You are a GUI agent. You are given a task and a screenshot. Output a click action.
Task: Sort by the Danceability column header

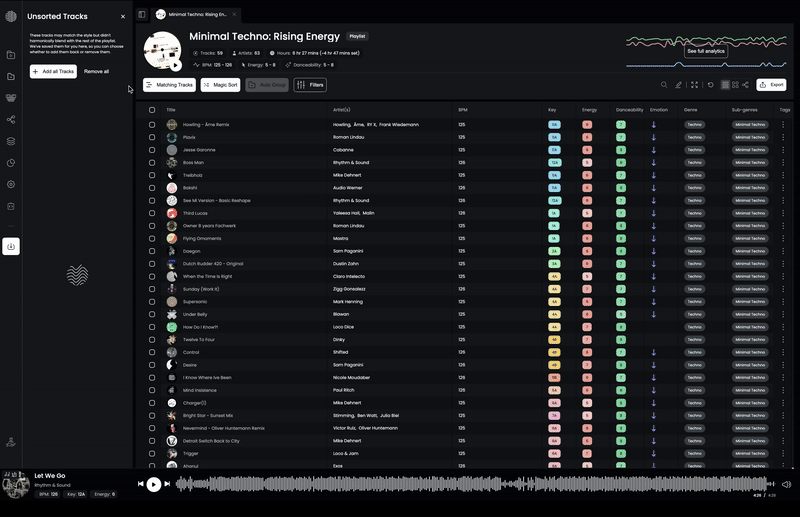pos(630,110)
